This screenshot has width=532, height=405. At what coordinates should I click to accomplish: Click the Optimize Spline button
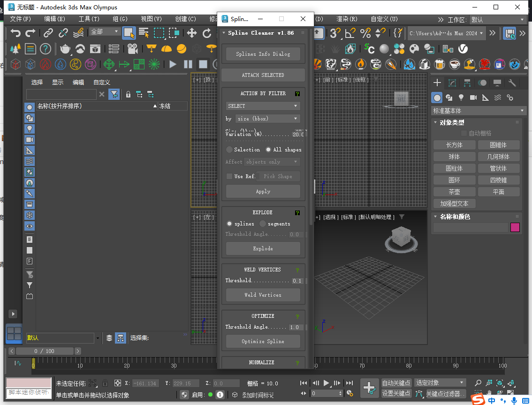click(x=263, y=341)
